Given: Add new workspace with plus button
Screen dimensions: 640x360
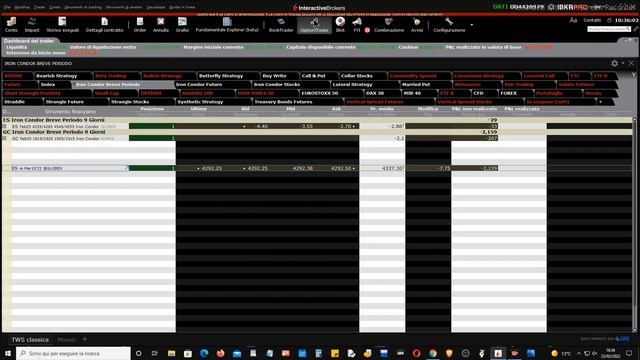Looking at the screenshot, I should [x=84, y=339].
